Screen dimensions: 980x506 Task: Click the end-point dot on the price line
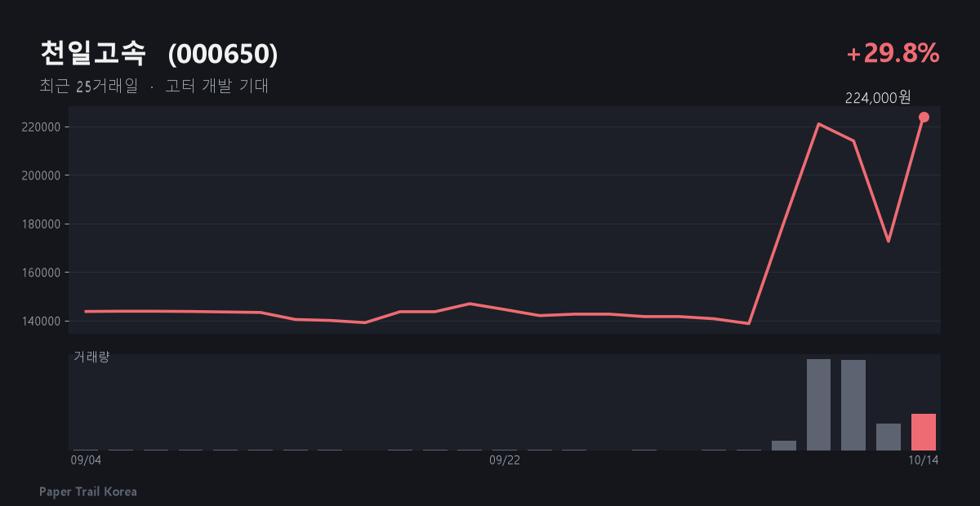point(924,118)
